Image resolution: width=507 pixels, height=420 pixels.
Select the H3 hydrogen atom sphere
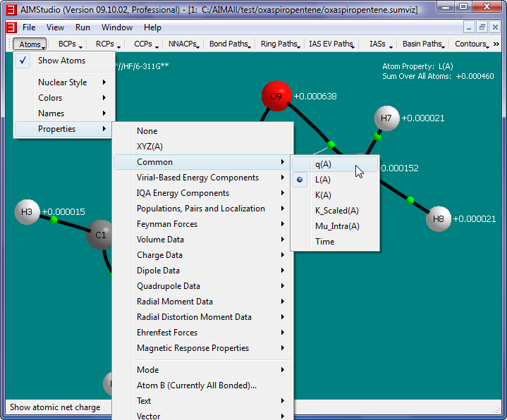[27, 212]
